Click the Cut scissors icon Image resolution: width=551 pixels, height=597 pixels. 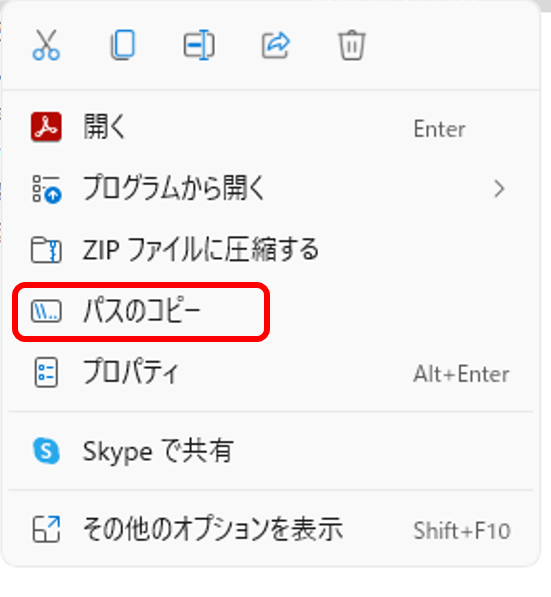coord(46,45)
